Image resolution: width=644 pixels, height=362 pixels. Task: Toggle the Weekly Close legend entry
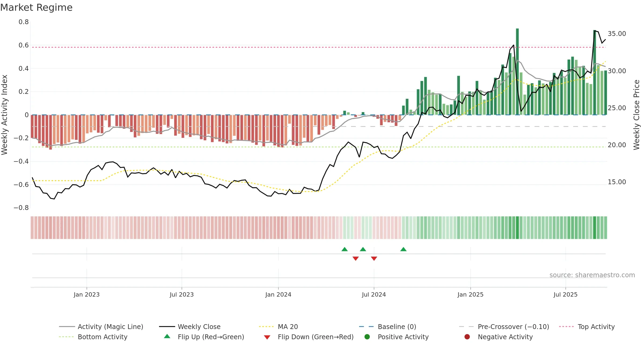click(x=190, y=327)
